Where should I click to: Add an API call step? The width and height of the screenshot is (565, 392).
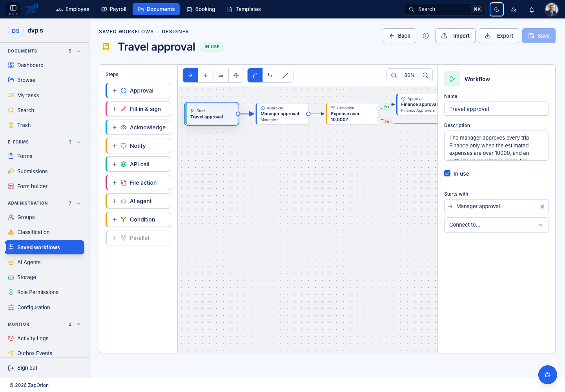coord(138,164)
